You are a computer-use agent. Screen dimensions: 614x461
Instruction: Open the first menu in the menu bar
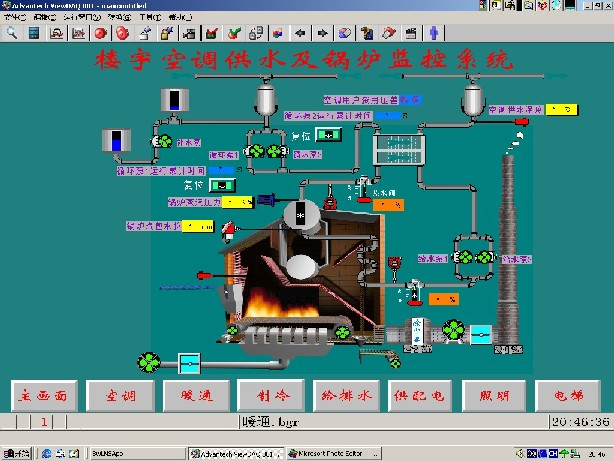(x=15, y=18)
